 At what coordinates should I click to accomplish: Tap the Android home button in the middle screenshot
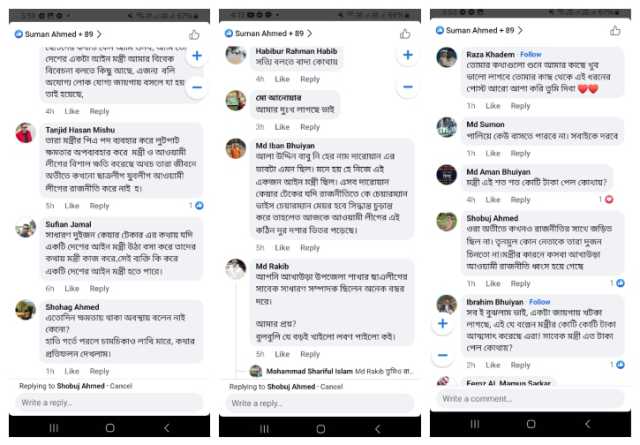pyautogui.click(x=321, y=429)
